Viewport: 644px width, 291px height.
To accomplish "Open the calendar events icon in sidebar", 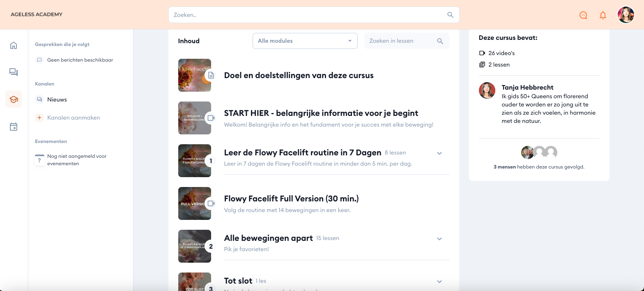I will coord(14,127).
